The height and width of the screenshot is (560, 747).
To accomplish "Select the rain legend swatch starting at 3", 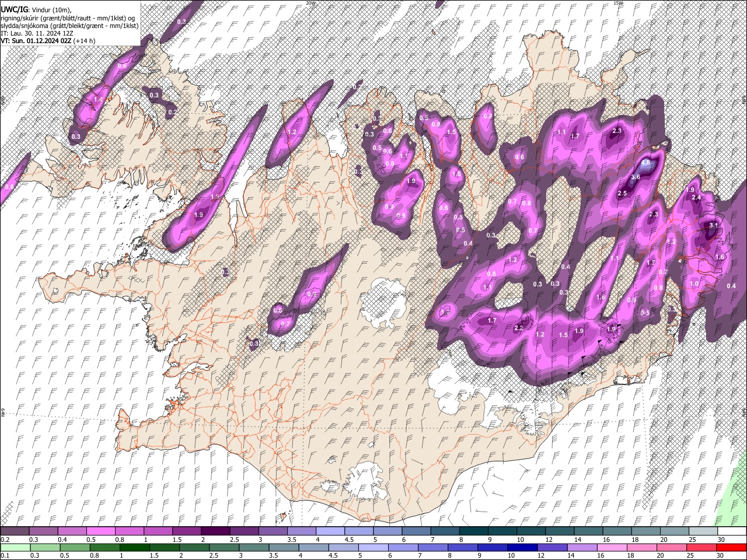I will tap(254, 548).
